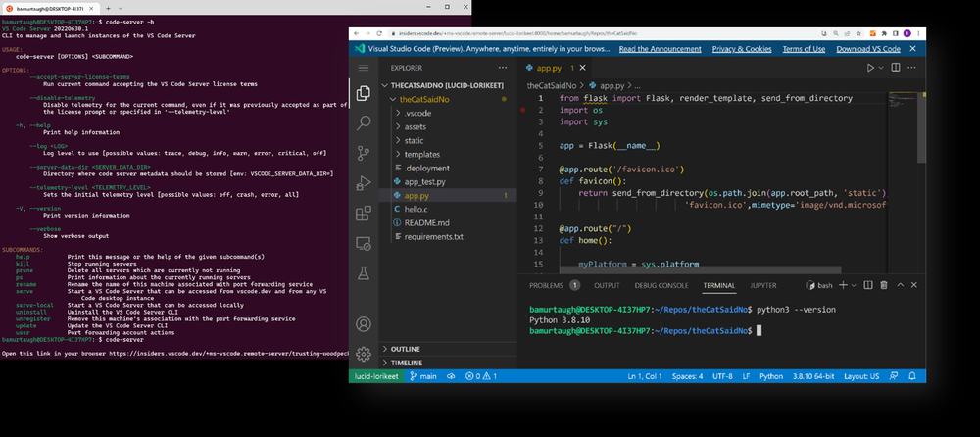The image size is (980, 437).
Task: Open the Remote Explorer view
Action: [364, 243]
